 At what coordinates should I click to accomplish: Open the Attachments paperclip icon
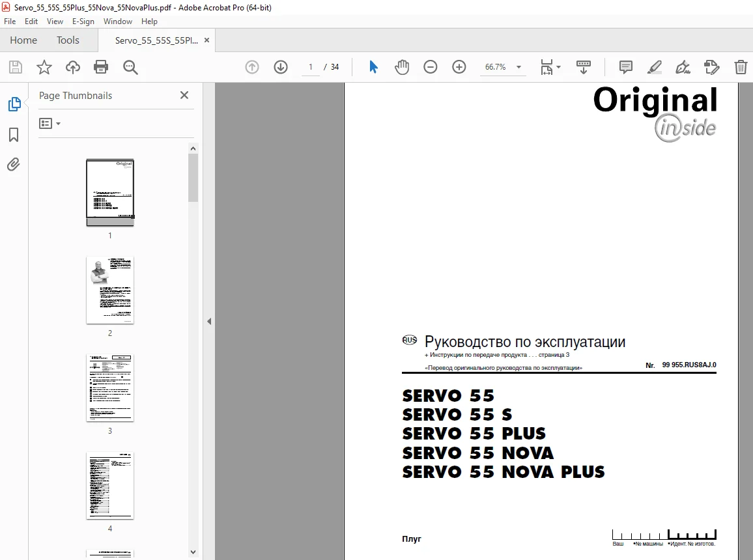click(x=14, y=165)
